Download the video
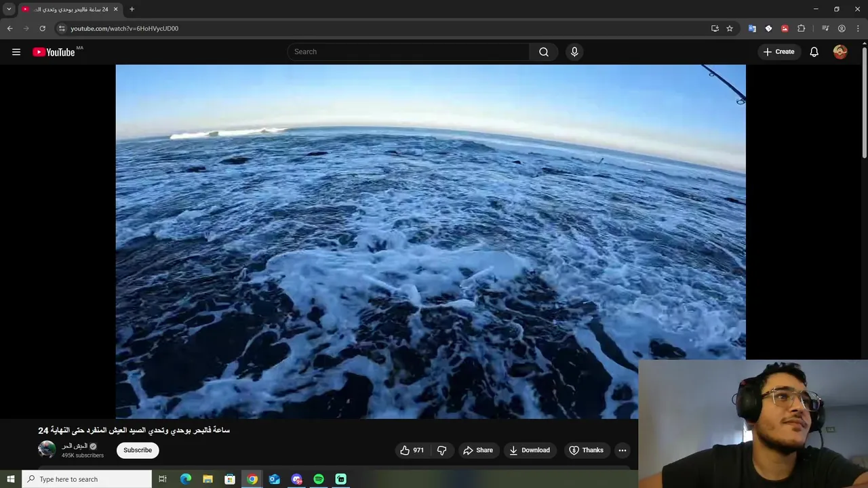 (530, 450)
